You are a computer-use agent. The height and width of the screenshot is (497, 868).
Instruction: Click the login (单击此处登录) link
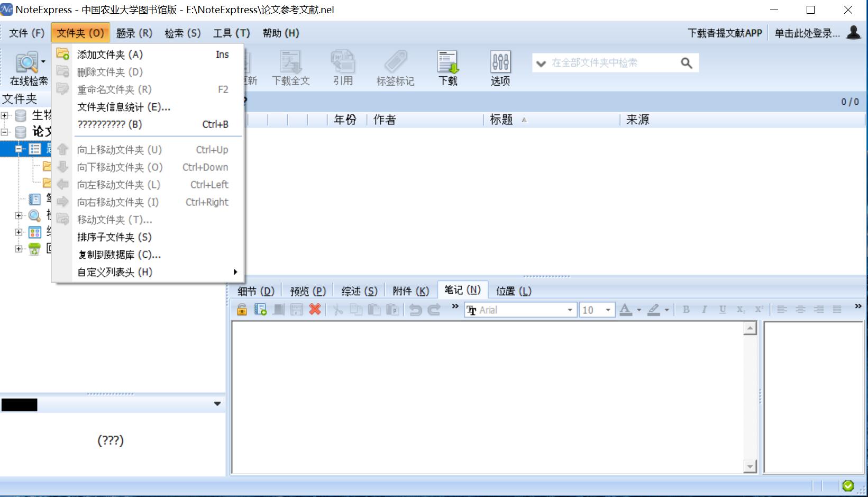(807, 33)
